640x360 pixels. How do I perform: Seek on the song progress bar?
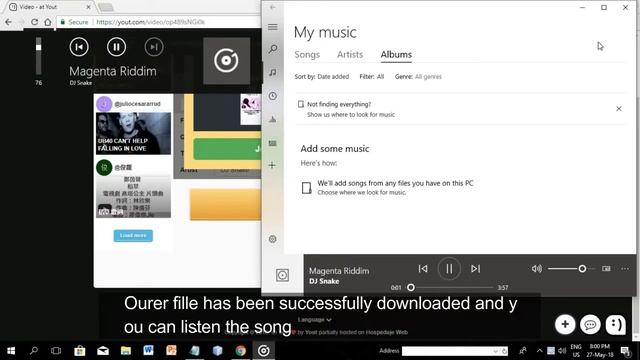[451, 287]
